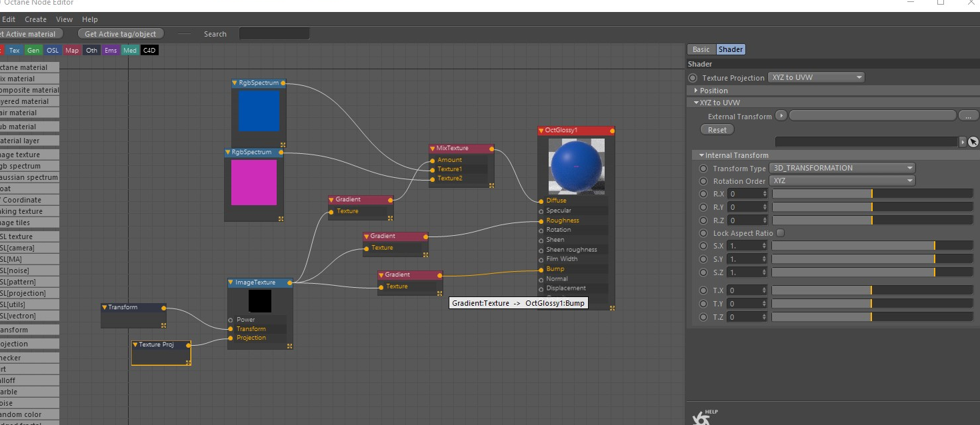
Task: Open the Help menu
Action: click(x=89, y=19)
